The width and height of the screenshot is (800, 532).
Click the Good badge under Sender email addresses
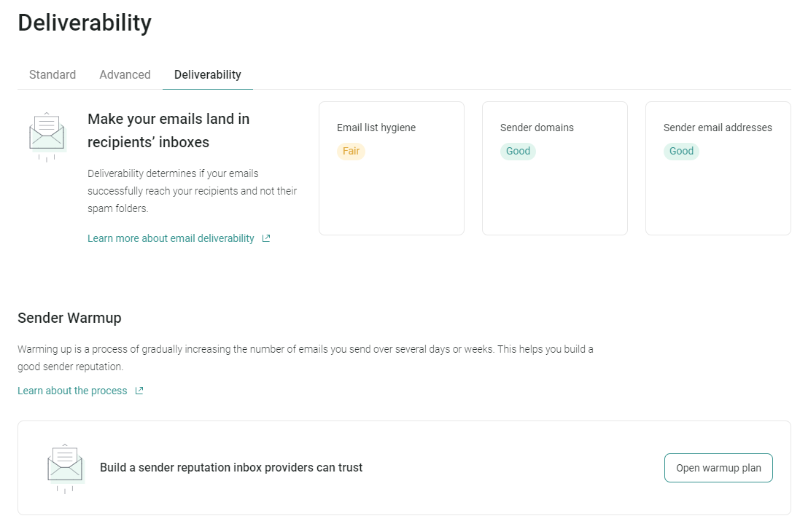coord(681,151)
